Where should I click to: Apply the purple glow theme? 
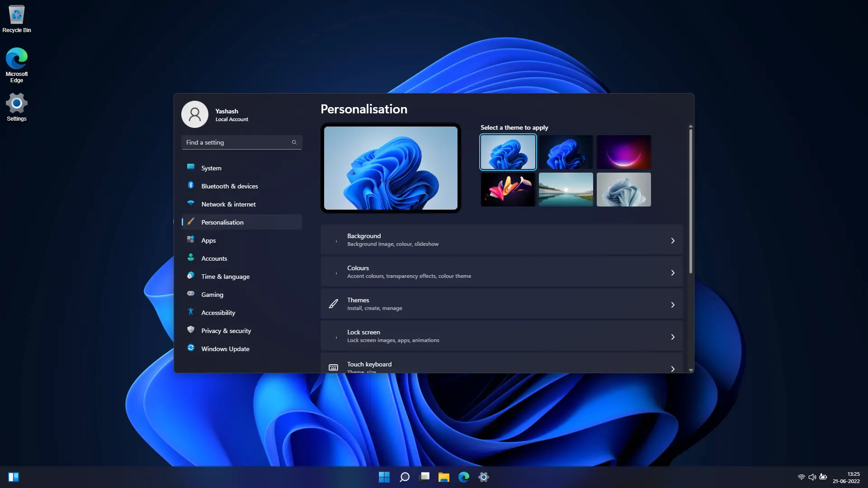[x=623, y=152]
